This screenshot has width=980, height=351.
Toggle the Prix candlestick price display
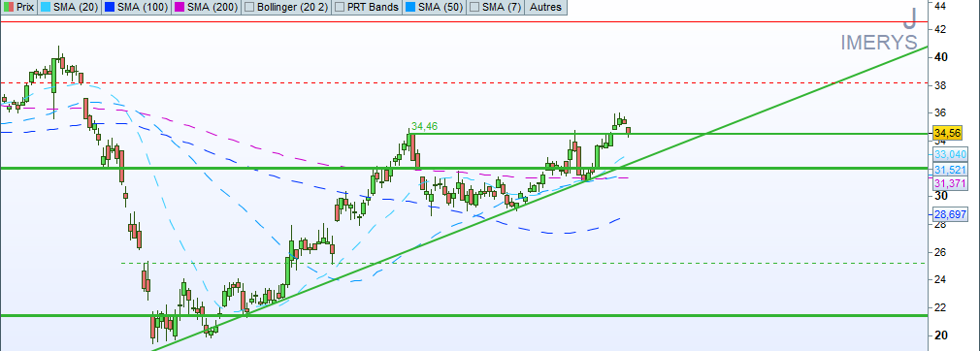(18, 7)
